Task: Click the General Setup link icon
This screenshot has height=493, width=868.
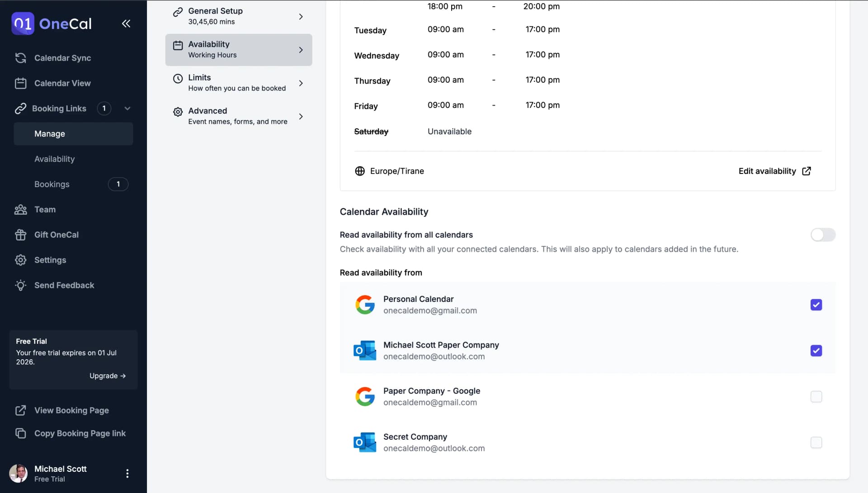Action: point(178,12)
